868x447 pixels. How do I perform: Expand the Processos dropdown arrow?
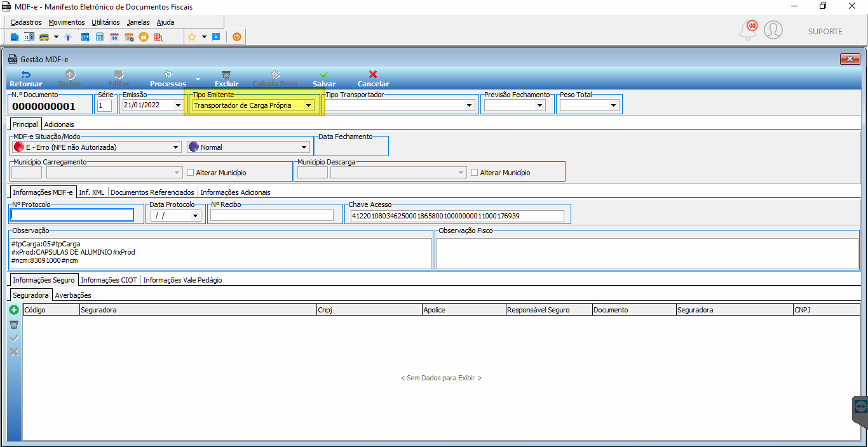pos(198,79)
